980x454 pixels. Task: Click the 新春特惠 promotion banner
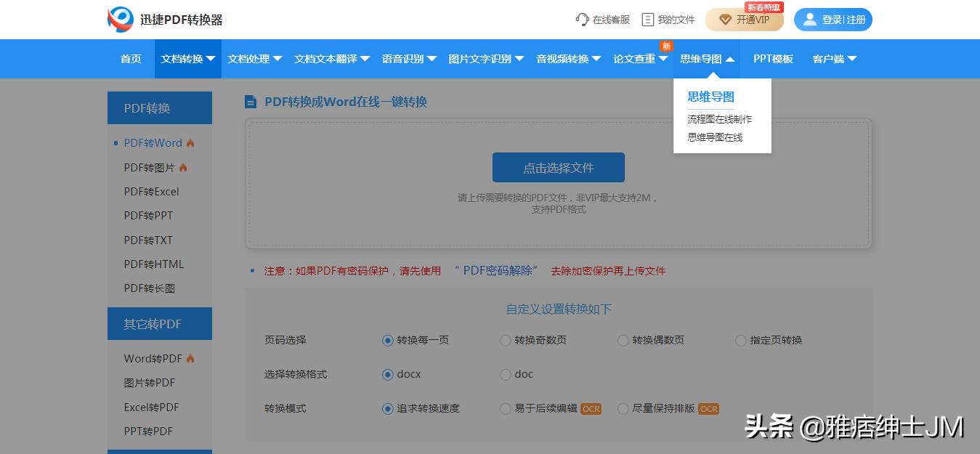tap(764, 7)
